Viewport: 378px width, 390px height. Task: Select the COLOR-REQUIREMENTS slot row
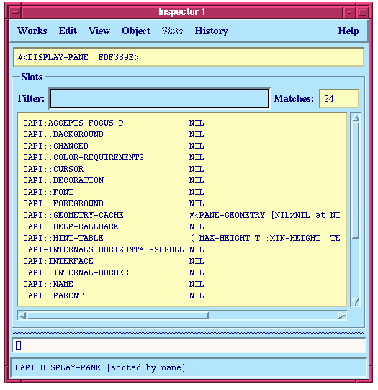tap(182, 157)
